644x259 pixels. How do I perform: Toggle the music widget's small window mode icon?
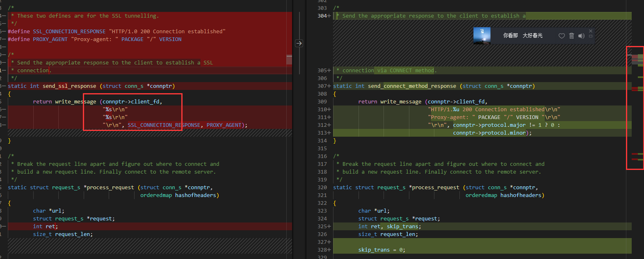coord(591,37)
